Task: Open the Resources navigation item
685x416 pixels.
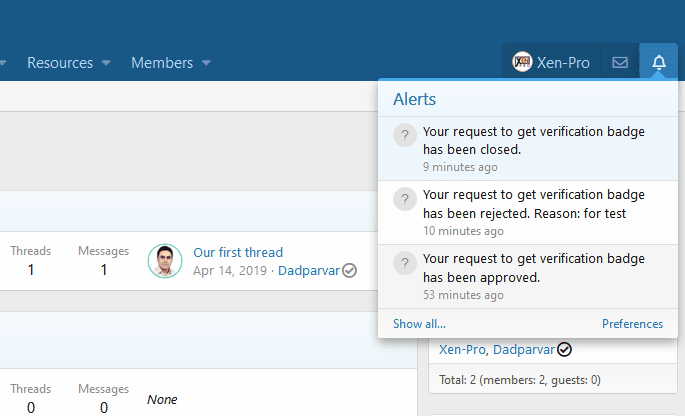Action: click(60, 63)
